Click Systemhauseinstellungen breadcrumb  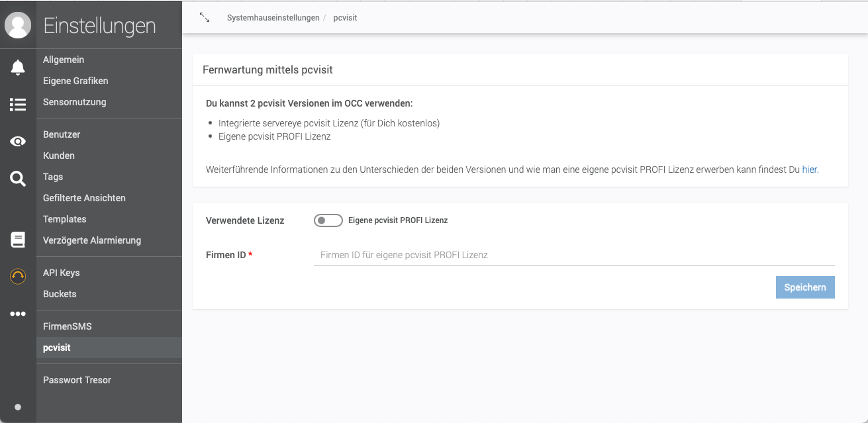coord(273,18)
